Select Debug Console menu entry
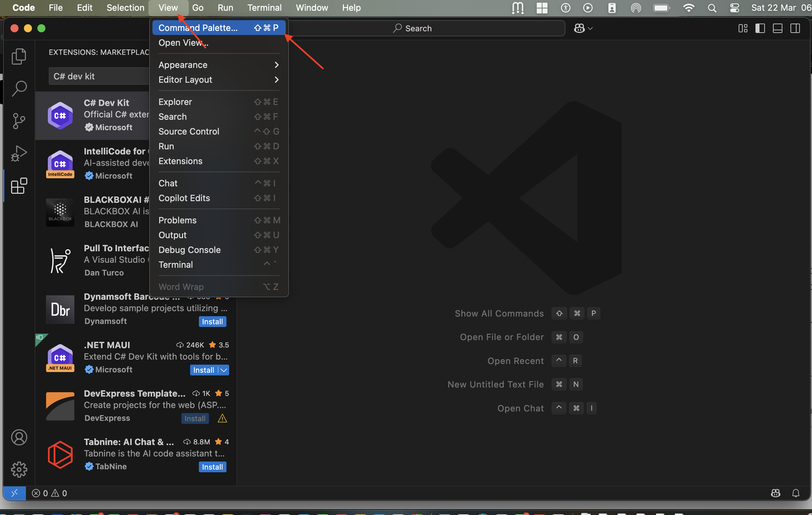Image resolution: width=812 pixels, height=515 pixels. coord(218,250)
